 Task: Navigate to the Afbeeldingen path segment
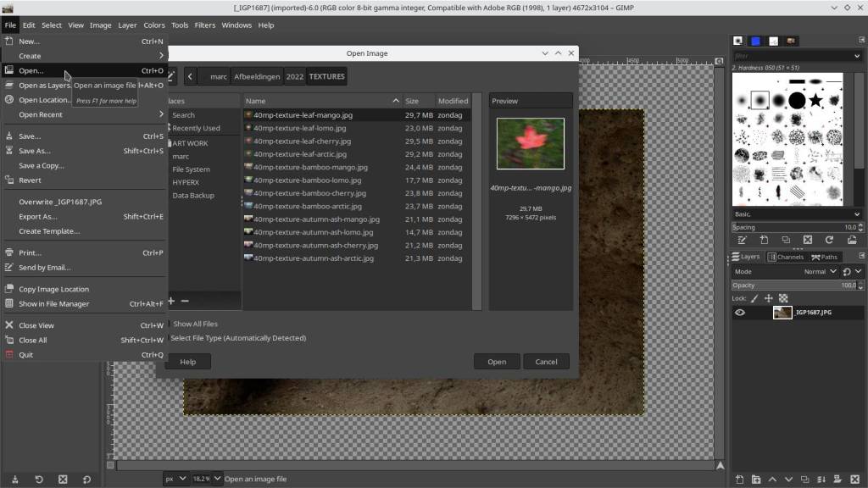[257, 76]
